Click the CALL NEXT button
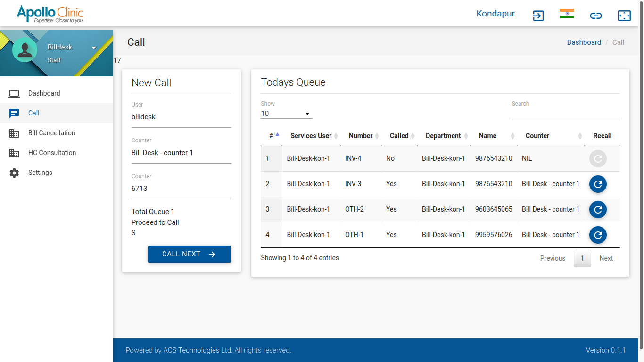 tap(190, 254)
